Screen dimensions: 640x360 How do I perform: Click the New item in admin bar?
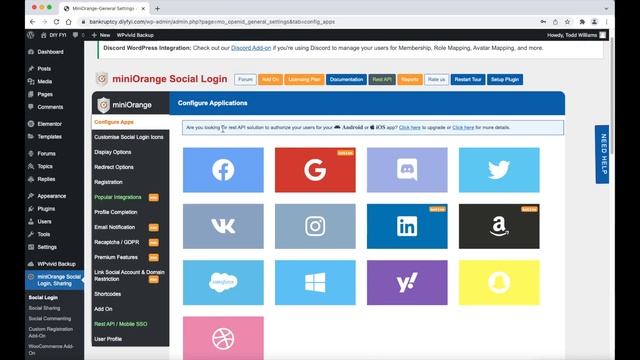click(x=101, y=35)
